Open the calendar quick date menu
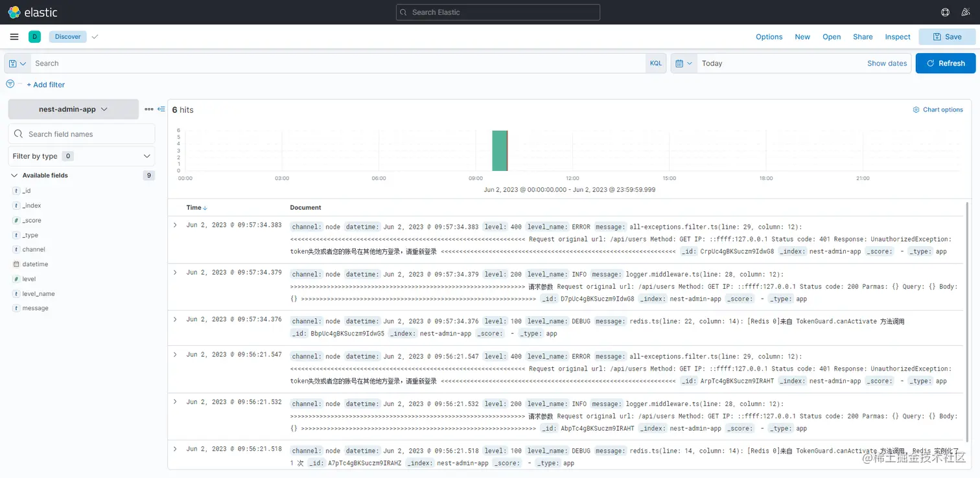 (684, 63)
